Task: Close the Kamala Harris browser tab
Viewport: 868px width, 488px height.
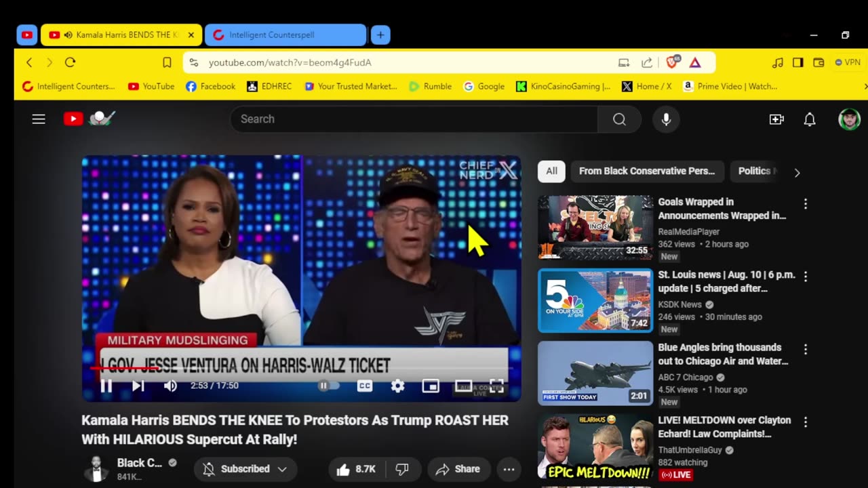Action: point(191,35)
